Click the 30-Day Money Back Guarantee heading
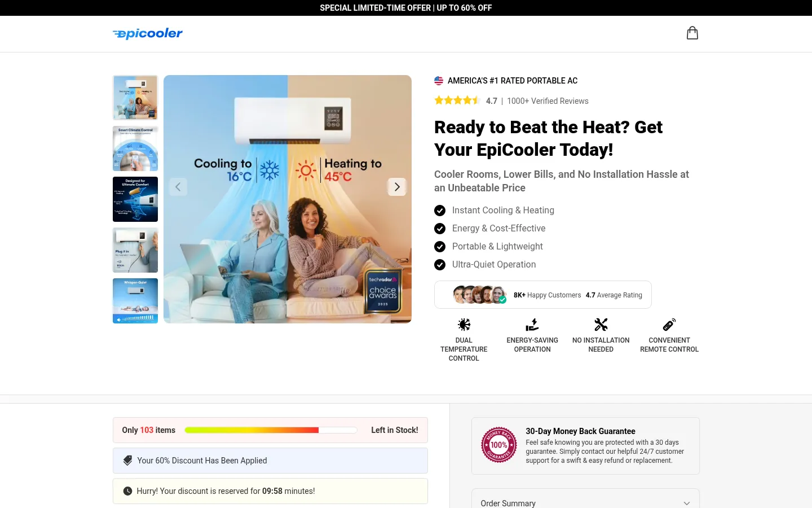This screenshot has height=508, width=812. (x=580, y=431)
